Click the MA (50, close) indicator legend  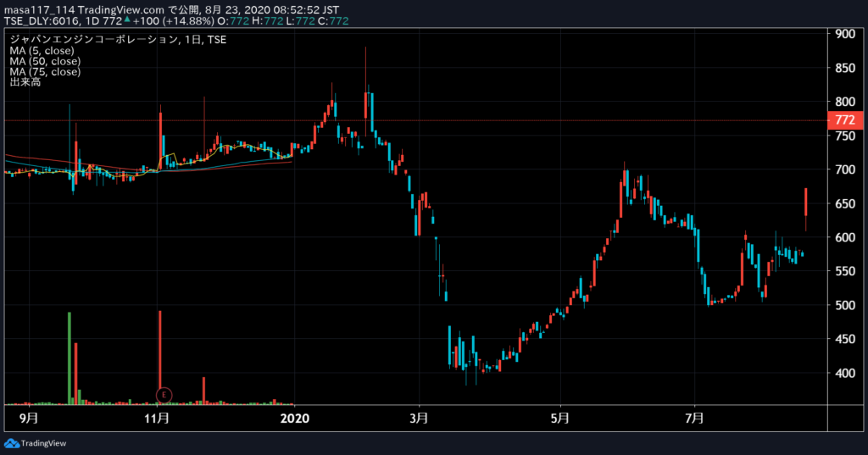point(45,61)
